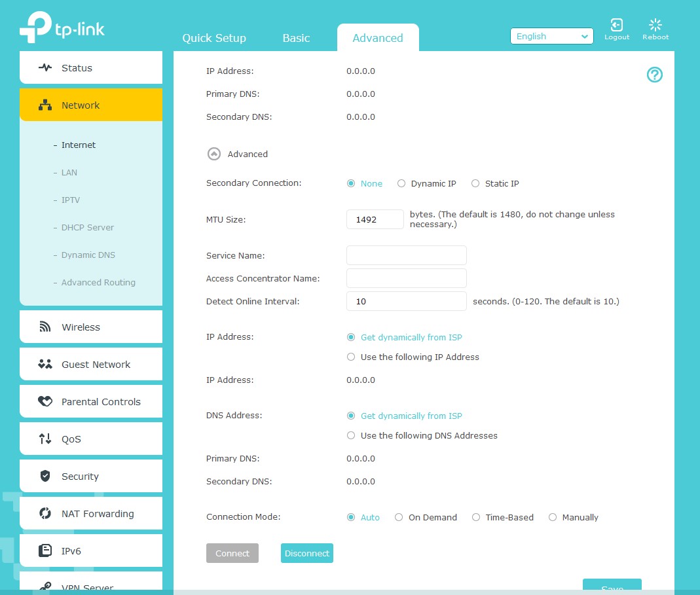The image size is (700, 595).
Task: Click the NAT Forwarding icon
Action: coord(45,514)
